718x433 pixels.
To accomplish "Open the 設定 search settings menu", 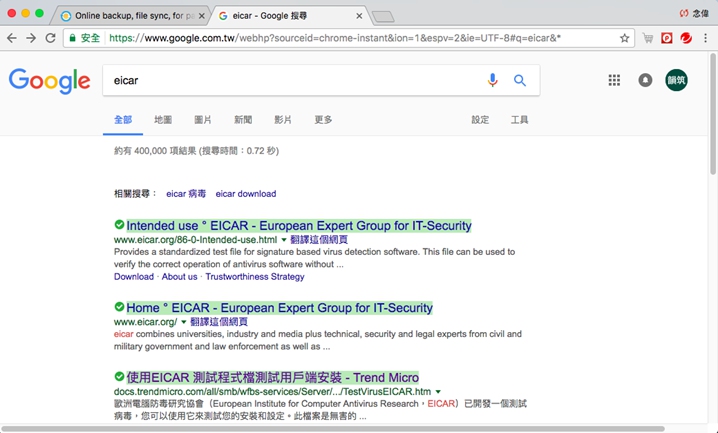I will [x=480, y=120].
